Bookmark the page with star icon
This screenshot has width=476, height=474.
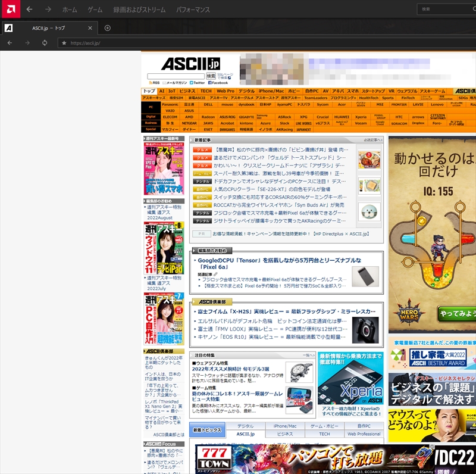pyautogui.click(x=64, y=43)
